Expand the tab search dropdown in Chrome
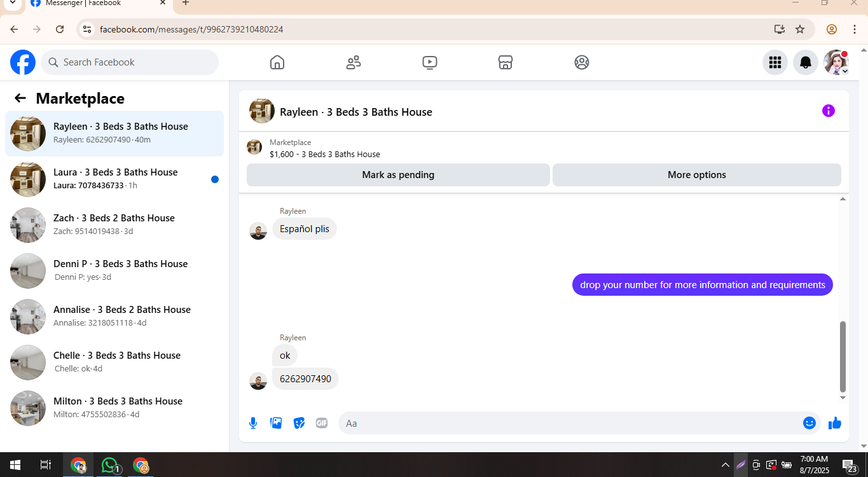 coord(12,3)
